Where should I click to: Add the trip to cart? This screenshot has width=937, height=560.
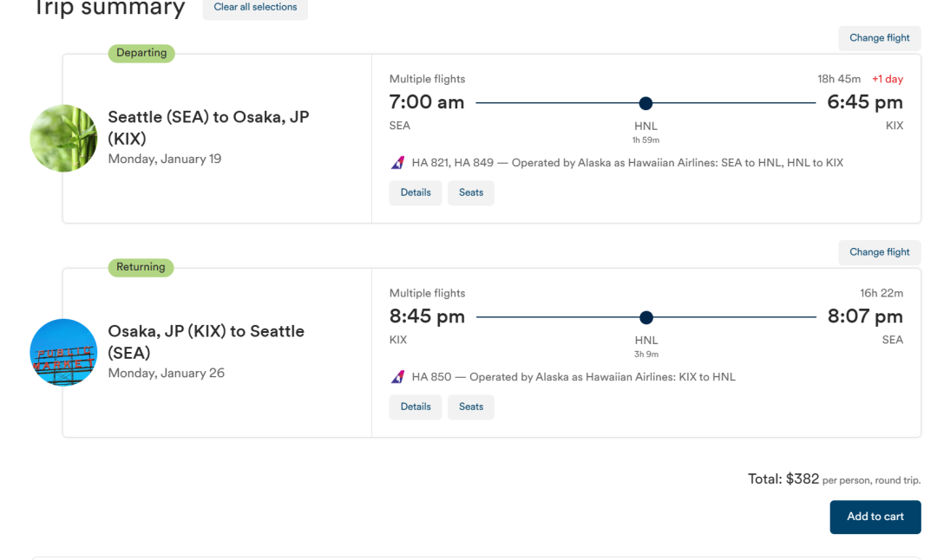(x=875, y=517)
